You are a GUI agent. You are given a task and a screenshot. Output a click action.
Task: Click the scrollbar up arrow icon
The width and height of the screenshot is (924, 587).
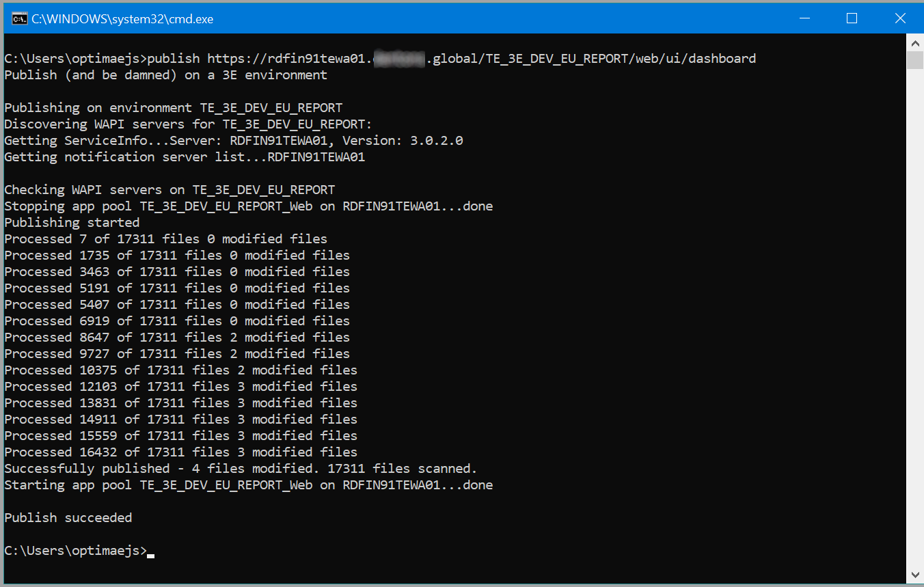[915, 42]
